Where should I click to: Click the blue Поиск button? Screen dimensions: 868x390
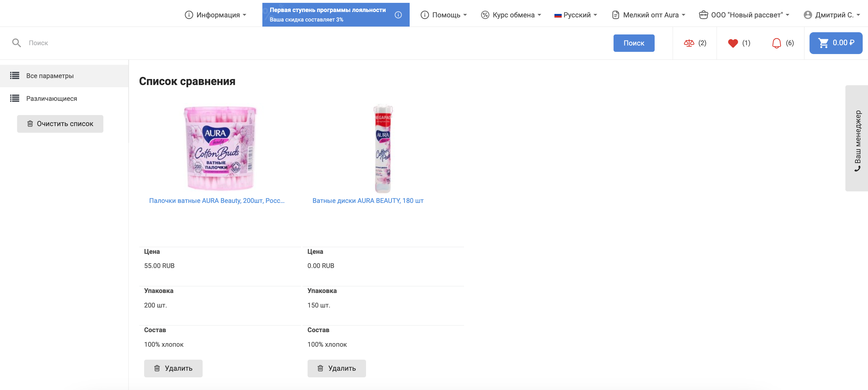click(x=633, y=43)
